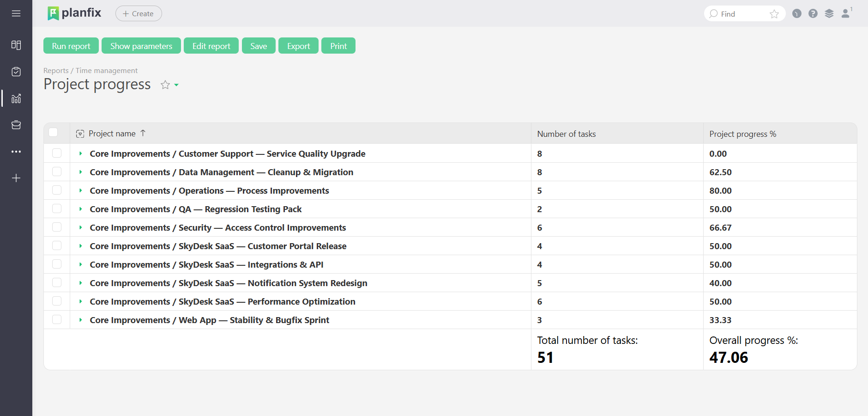This screenshot has height=416, width=868.
Task: Click the Run report button
Action: click(71, 46)
